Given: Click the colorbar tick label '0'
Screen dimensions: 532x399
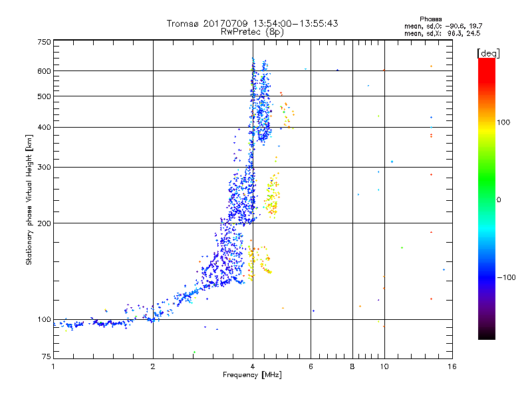Looking at the screenshot, I should [x=499, y=200].
